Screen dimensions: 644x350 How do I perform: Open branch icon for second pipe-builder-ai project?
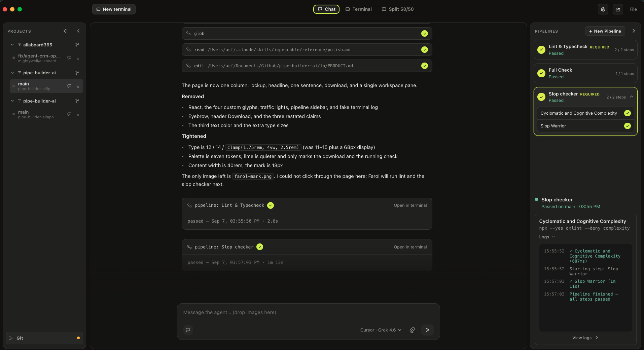coord(77,101)
